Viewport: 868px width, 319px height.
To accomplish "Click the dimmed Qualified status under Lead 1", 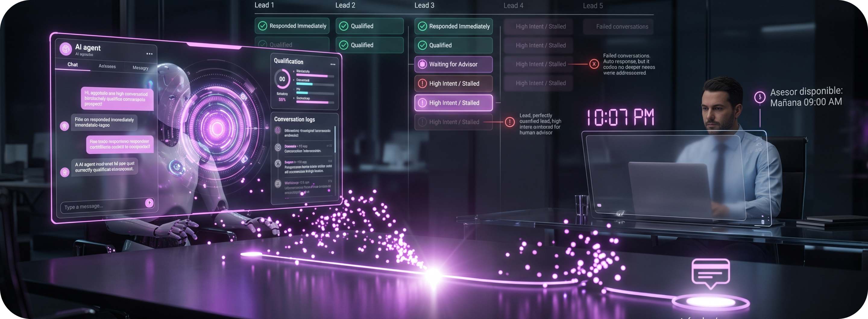I will (x=292, y=45).
